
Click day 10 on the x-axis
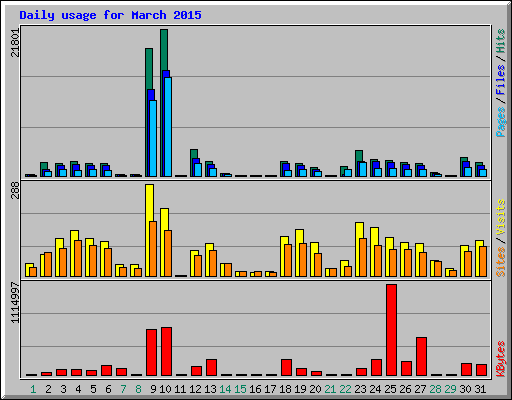coord(165,389)
